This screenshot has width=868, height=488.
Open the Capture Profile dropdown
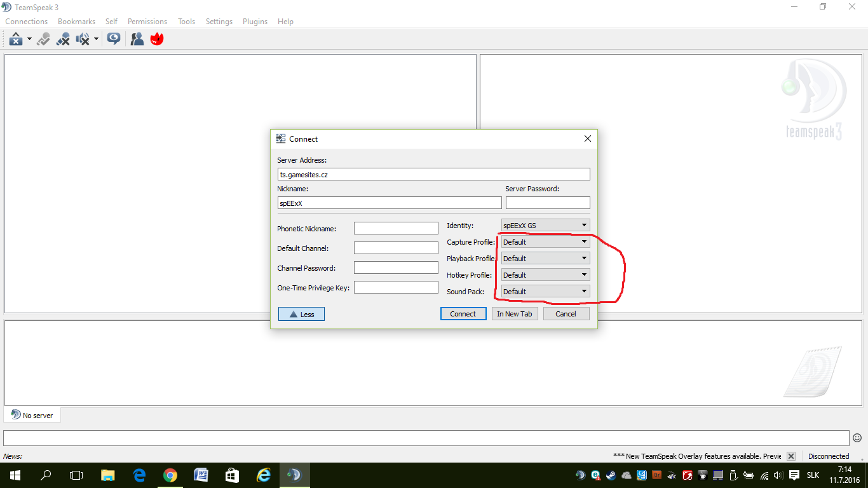click(545, 241)
